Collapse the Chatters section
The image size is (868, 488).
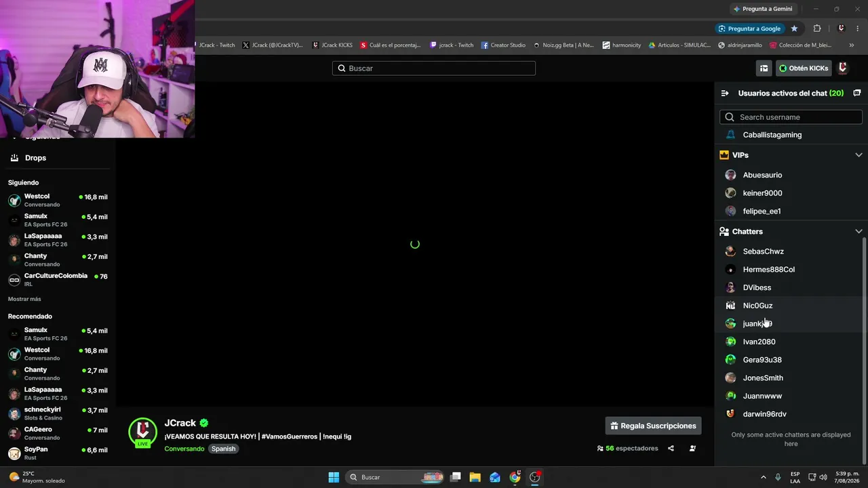click(x=859, y=232)
